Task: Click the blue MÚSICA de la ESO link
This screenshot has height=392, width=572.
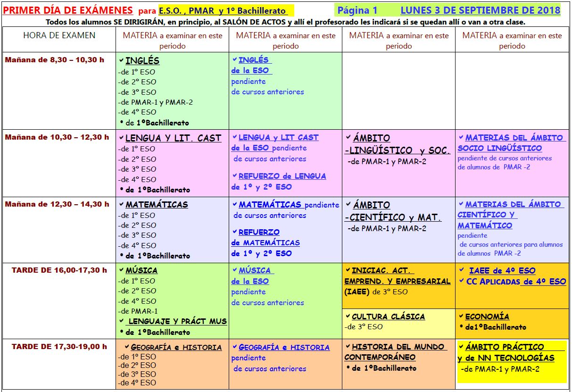Action: (x=252, y=275)
